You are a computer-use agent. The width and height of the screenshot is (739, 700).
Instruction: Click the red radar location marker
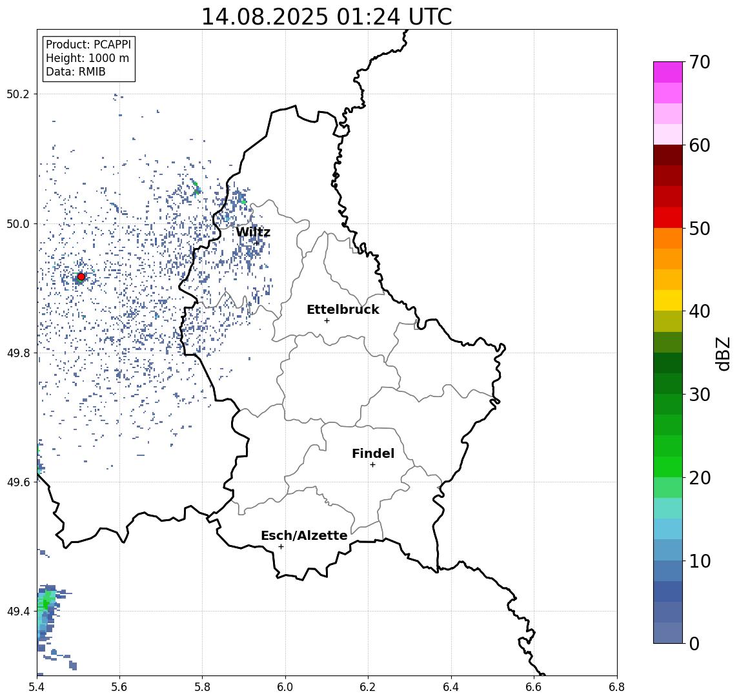pos(81,277)
